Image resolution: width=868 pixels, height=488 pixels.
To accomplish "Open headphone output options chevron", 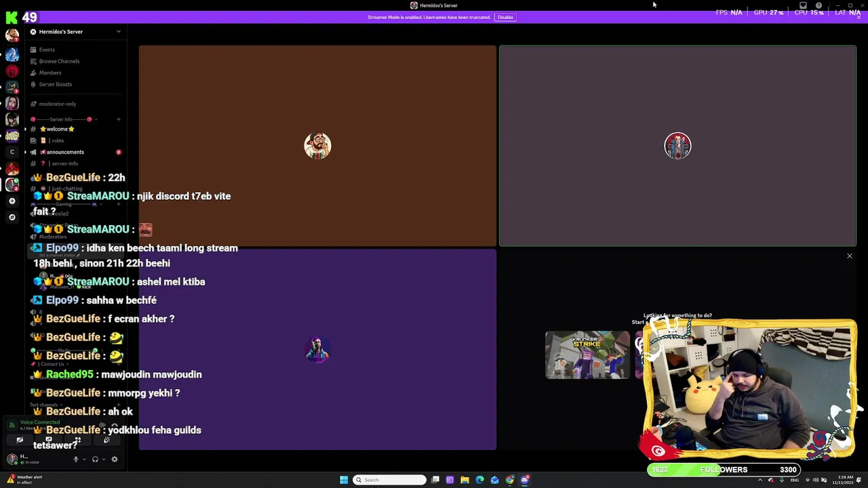I will pos(104,460).
